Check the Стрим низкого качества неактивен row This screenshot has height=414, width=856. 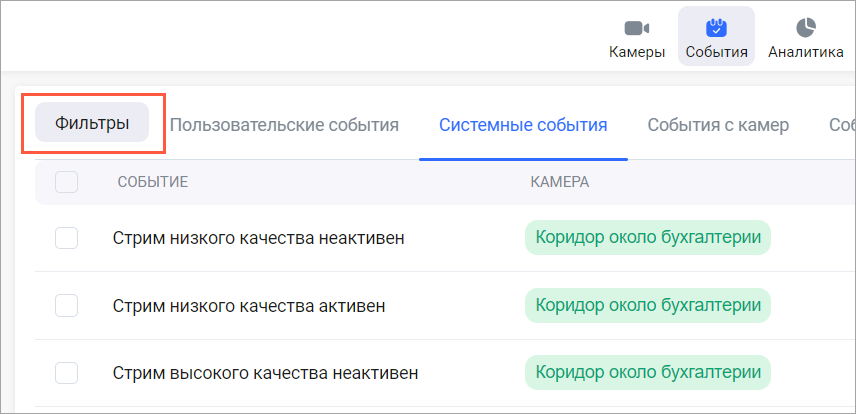67,238
